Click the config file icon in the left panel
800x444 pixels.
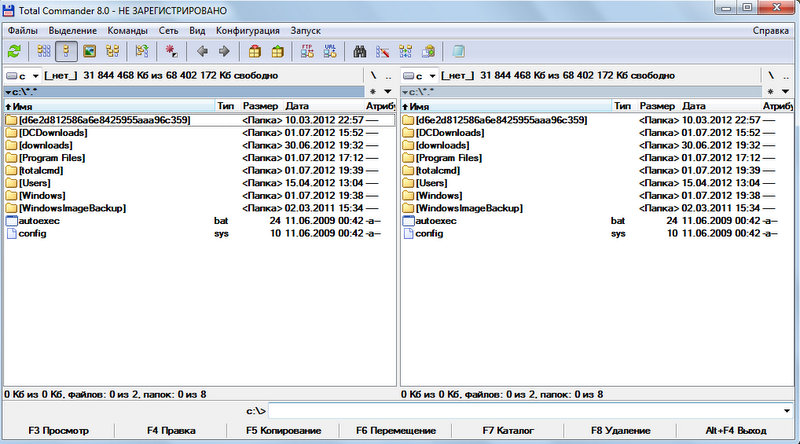11,233
